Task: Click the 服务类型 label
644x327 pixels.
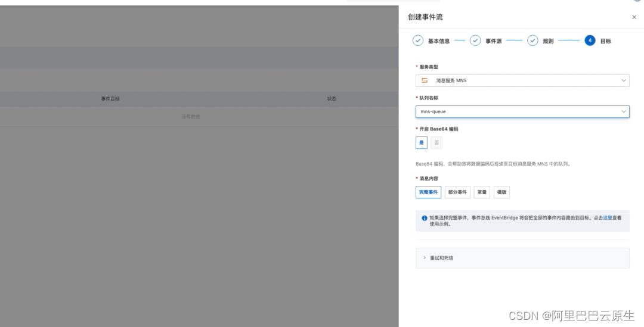Action: (428, 67)
